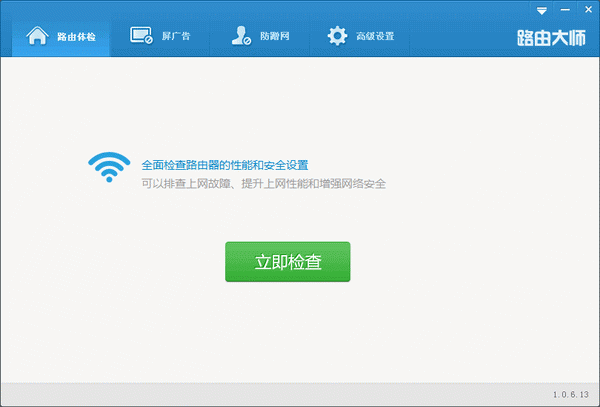Viewport: 600px width, 407px height.
Task: Start the check with the 立即检查 button
Action: pos(287,262)
